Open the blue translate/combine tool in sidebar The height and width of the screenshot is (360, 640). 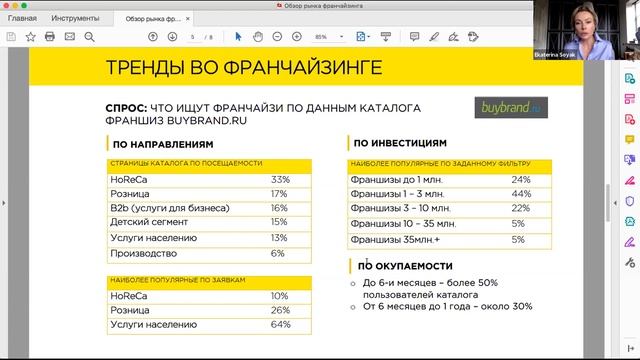click(630, 160)
